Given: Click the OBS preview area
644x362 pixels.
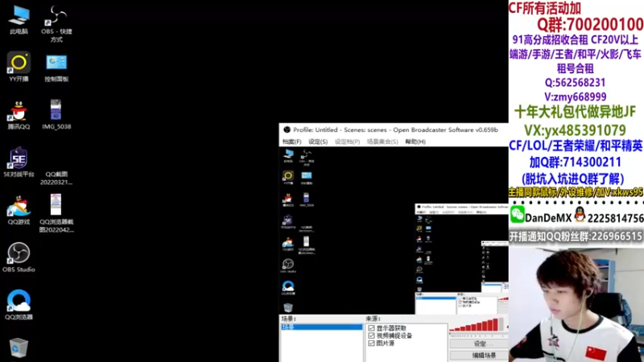Looking at the screenshot, I should point(394,231).
